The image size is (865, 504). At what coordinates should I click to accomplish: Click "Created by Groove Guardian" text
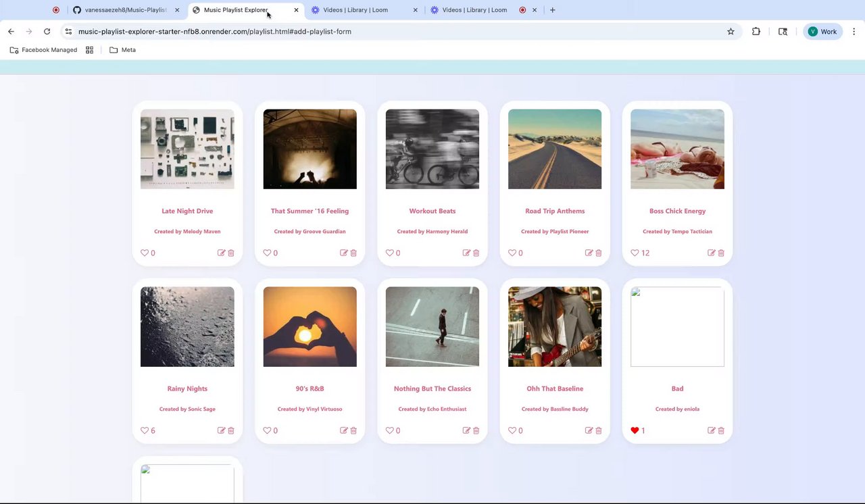click(310, 231)
